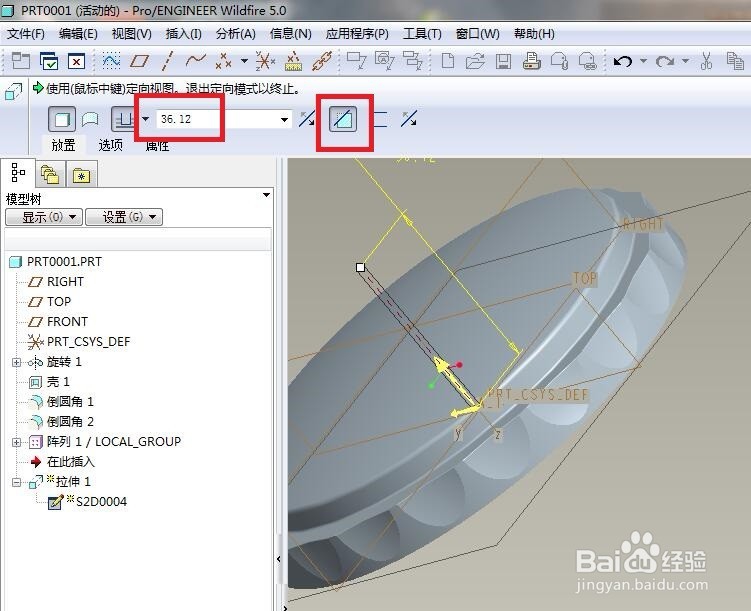The width and height of the screenshot is (751, 611).
Task: Click the 显示(O) button
Action: click(44, 217)
